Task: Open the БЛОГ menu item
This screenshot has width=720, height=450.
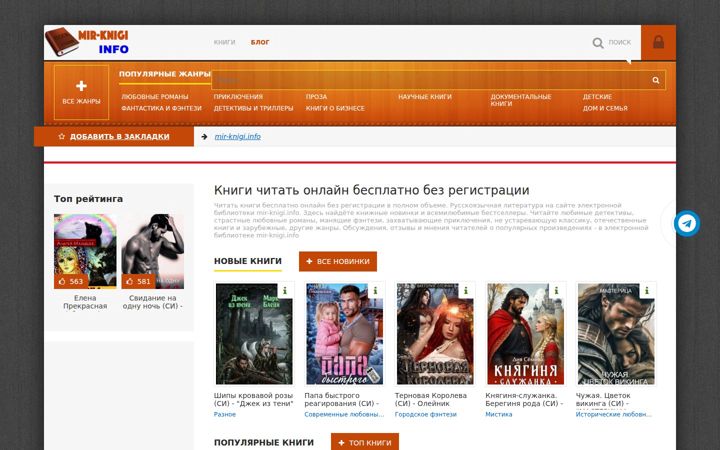Action: (x=260, y=42)
